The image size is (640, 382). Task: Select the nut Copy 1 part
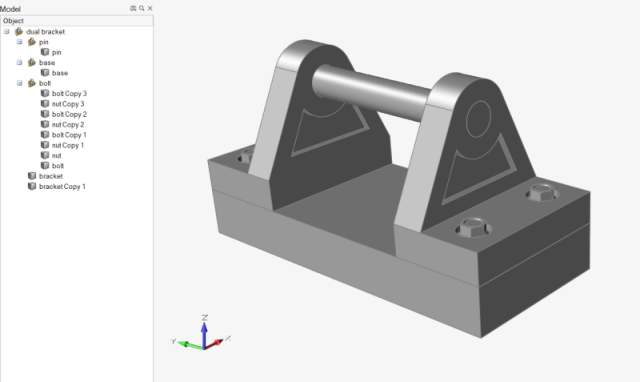coord(68,145)
